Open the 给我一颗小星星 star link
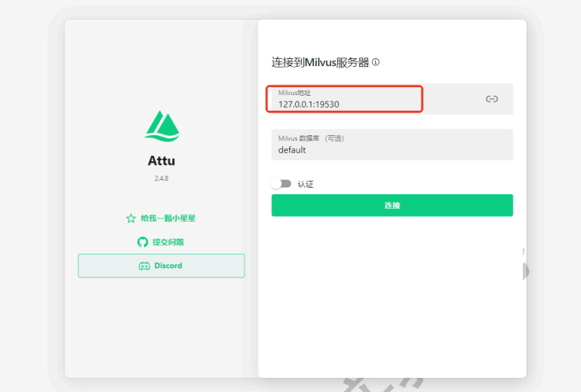 coord(167,218)
